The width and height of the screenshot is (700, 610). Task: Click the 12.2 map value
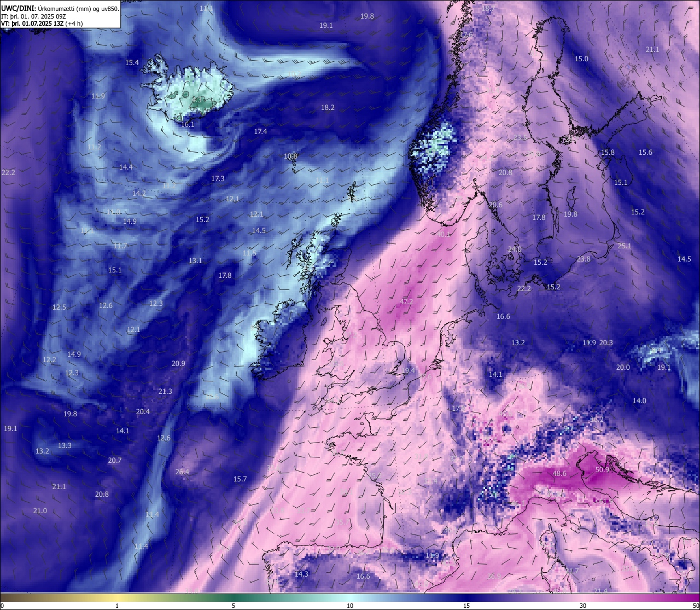point(49,360)
